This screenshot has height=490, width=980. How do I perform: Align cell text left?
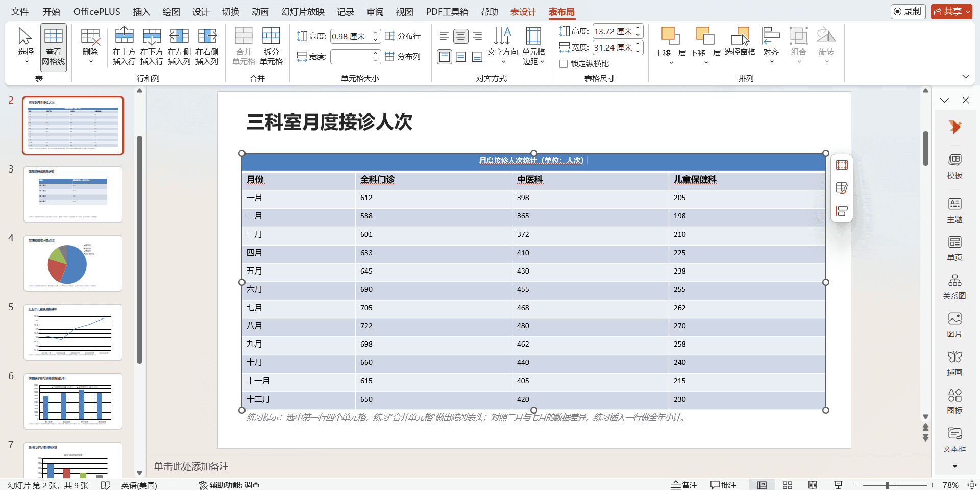[x=445, y=36]
